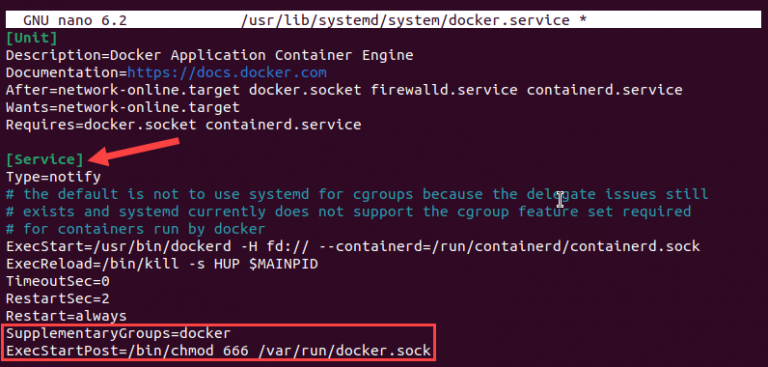Click the [Unit] section header
768x367 pixels.
[31, 38]
